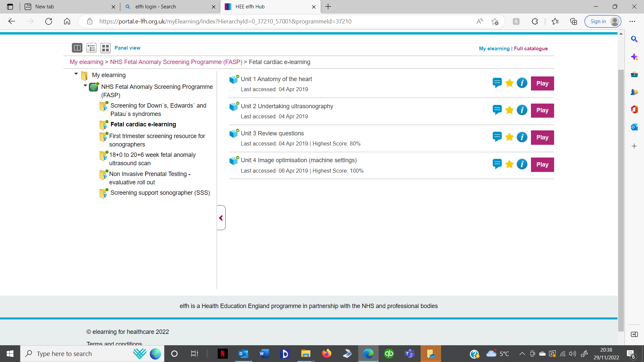Open the comments icon for Unit 1
Viewport: 644px width, 362px height.
tap(497, 83)
